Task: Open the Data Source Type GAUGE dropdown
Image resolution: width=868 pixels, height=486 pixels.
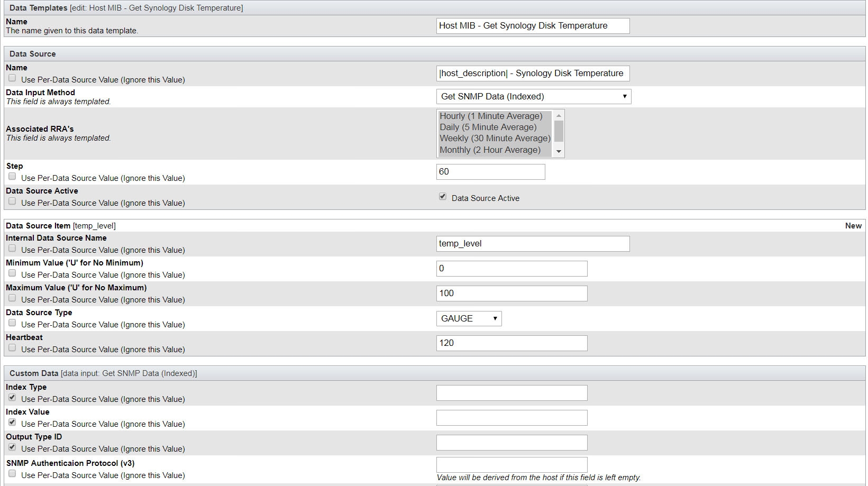Action: coord(469,318)
